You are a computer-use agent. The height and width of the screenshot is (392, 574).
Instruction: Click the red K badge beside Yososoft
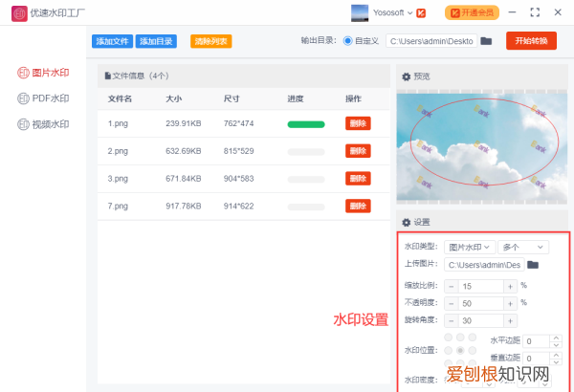coord(421,13)
